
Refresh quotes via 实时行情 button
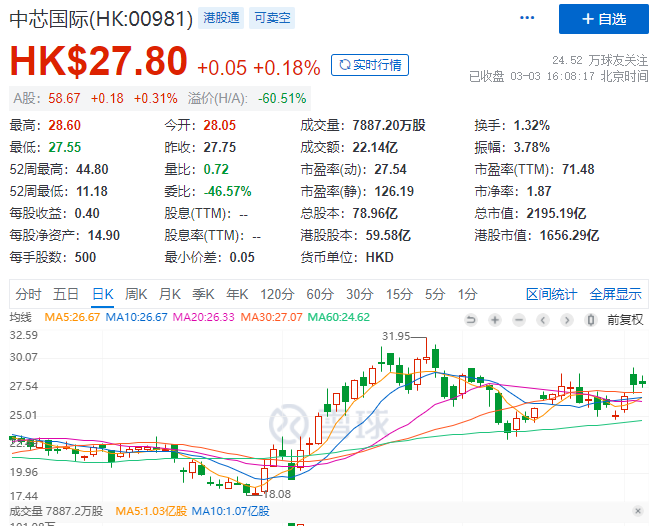(x=370, y=65)
